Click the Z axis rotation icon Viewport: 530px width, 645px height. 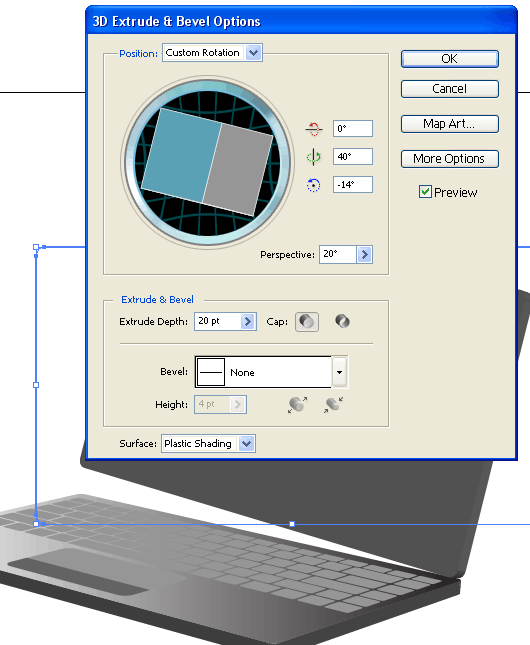pos(314,185)
